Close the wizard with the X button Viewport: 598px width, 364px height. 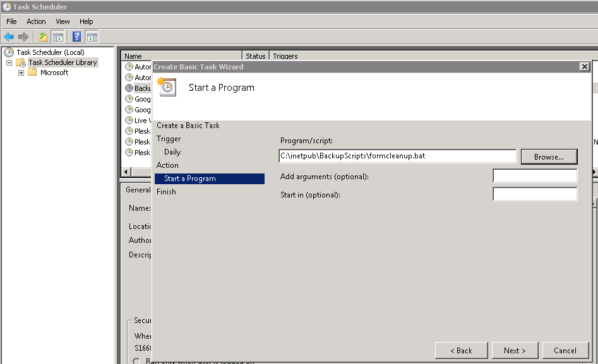[584, 67]
